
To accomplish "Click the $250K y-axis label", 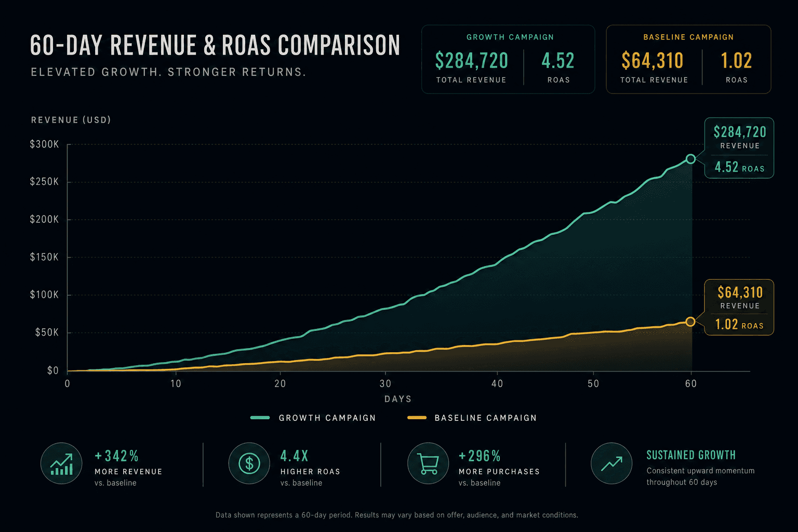I will click(x=44, y=182).
